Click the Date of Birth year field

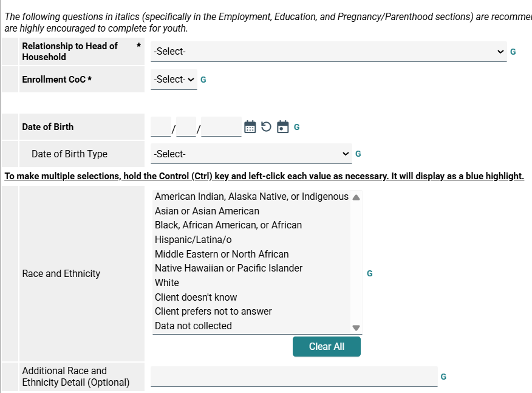[221, 127]
